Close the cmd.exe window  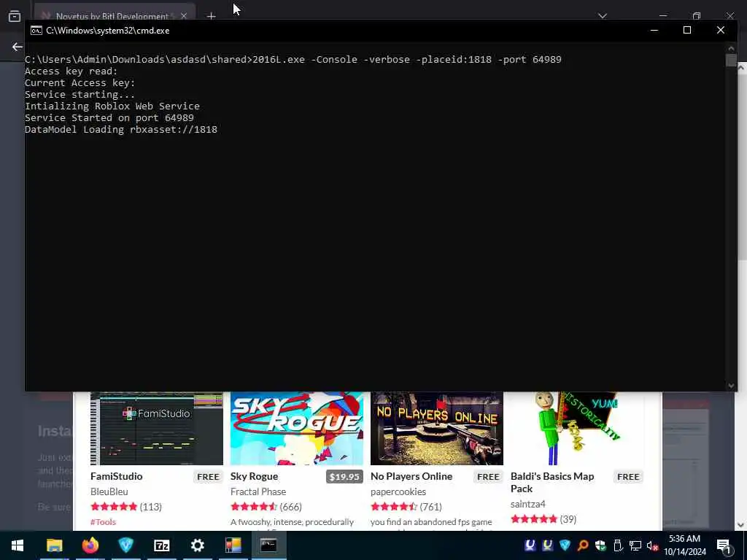[x=720, y=30]
